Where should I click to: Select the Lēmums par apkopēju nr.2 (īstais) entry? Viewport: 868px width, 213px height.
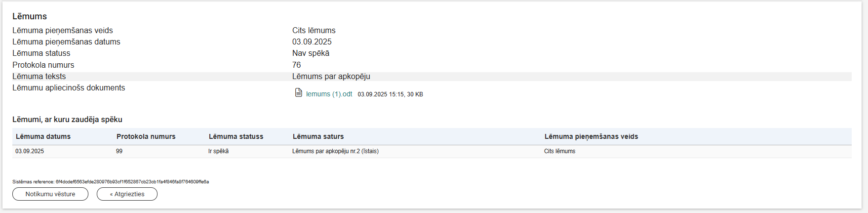pyautogui.click(x=335, y=151)
